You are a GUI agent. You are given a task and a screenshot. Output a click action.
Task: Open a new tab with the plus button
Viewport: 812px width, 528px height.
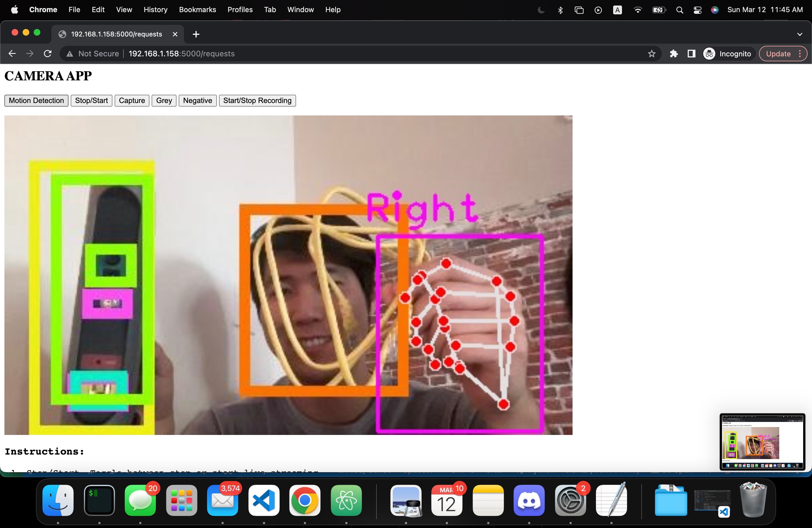pos(196,34)
